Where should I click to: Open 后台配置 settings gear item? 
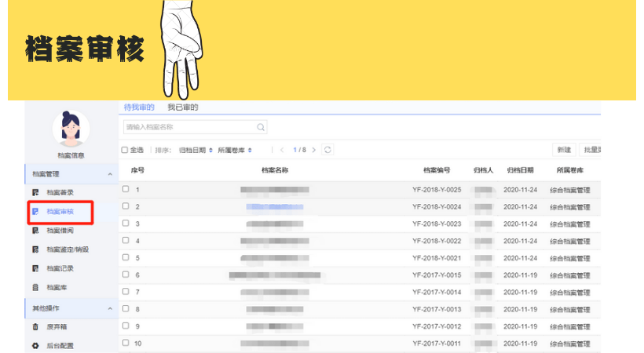60,345
